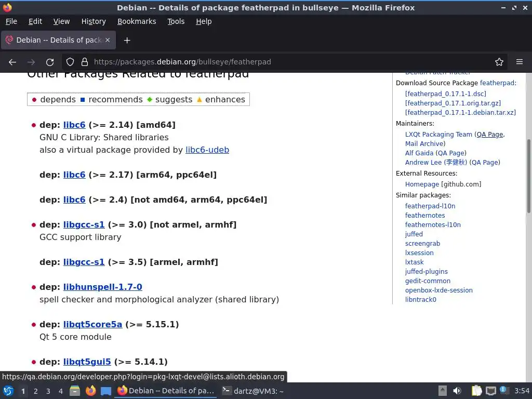Switch to virtual desktop 4
The width and height of the screenshot is (532, 399).
tap(60, 391)
